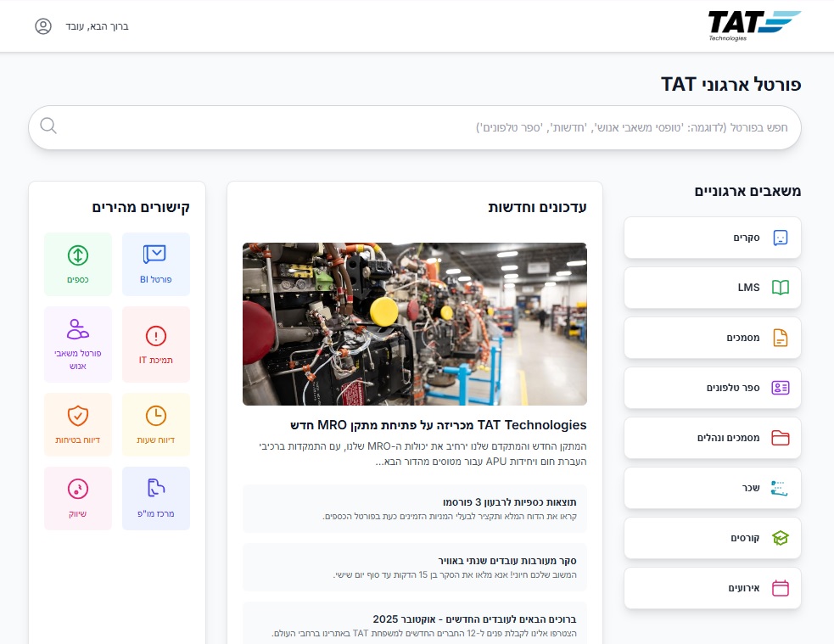Viewport: 834px width, 644px height.
Task: Click the user profile icon in header
Action: click(43, 26)
